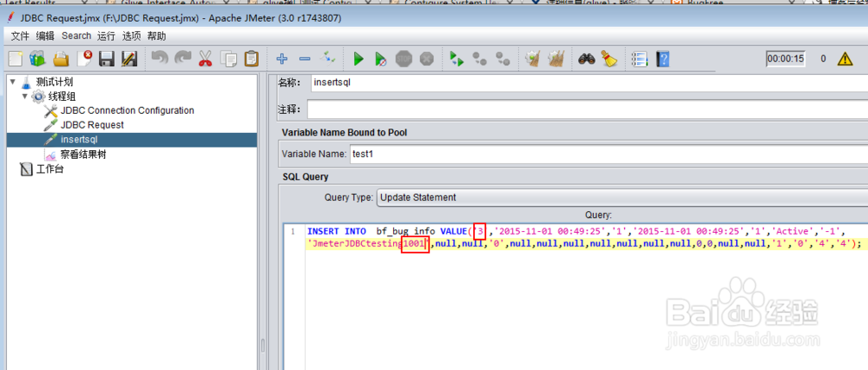Create a new test plan
The height and width of the screenshot is (370, 868).
point(16,58)
